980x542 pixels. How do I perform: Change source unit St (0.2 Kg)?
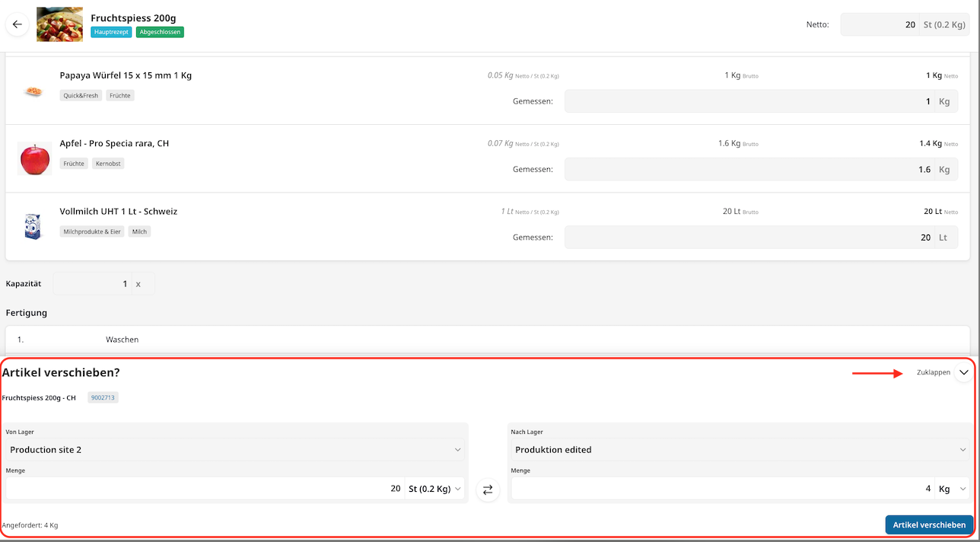point(434,489)
